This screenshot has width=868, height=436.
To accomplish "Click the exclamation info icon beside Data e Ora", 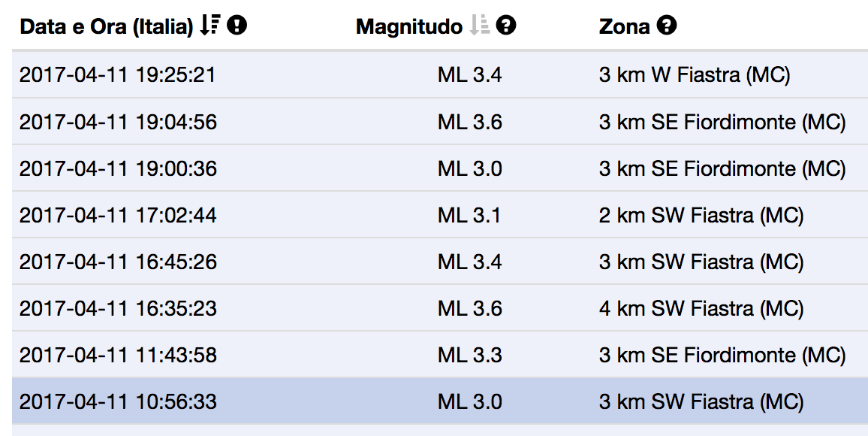I will click(x=237, y=26).
